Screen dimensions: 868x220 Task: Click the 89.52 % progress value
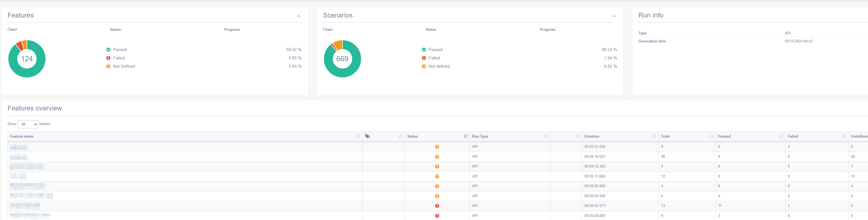pos(294,50)
